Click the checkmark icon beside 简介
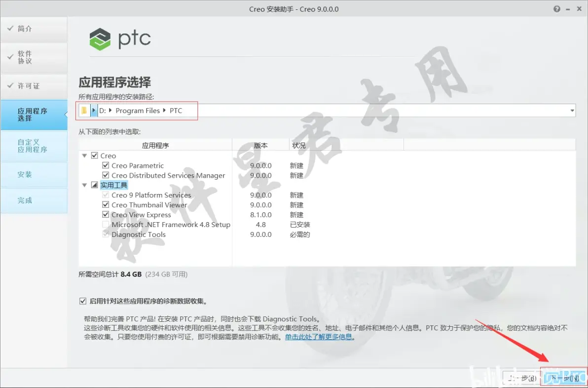The image size is (588, 388). point(10,29)
